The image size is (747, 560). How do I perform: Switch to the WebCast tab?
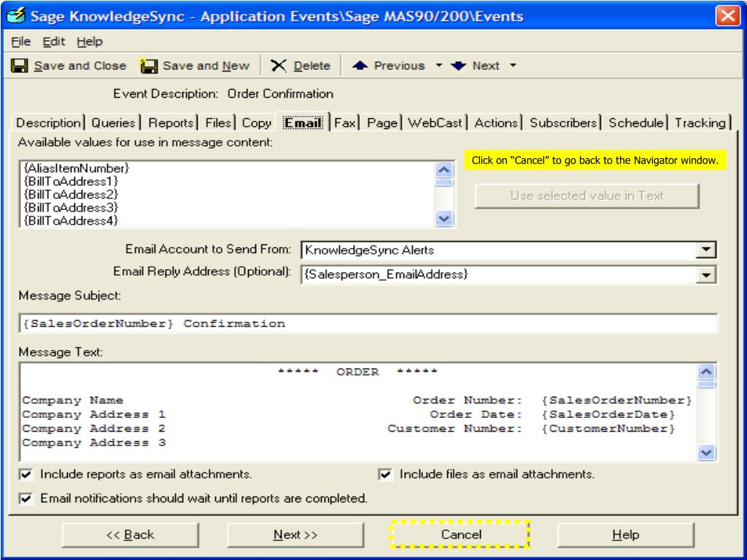[x=435, y=122]
